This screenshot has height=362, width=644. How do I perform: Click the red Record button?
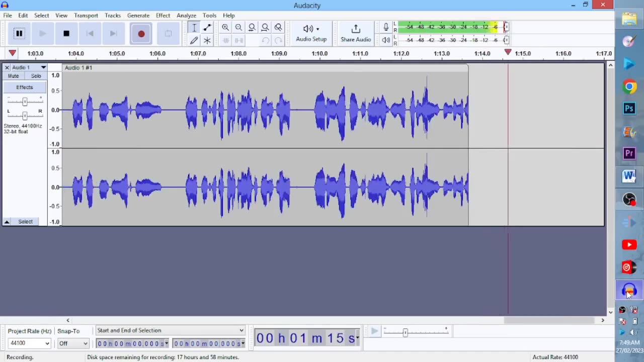tap(141, 34)
